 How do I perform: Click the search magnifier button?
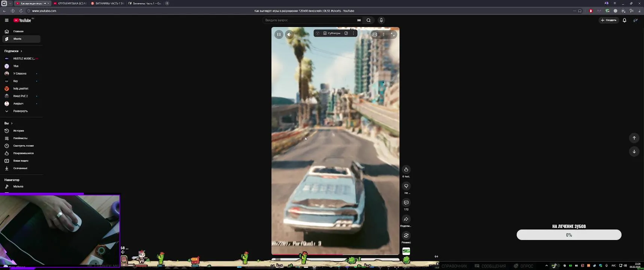pyautogui.click(x=369, y=20)
